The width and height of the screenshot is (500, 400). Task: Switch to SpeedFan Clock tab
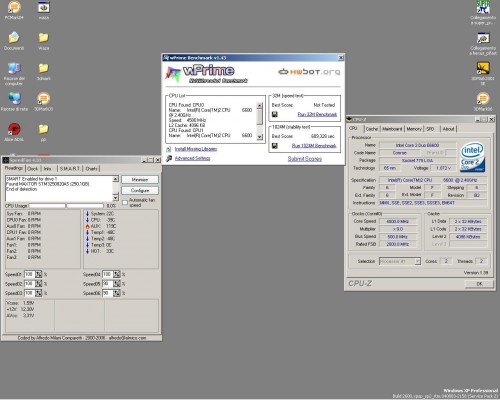pyautogui.click(x=32, y=169)
